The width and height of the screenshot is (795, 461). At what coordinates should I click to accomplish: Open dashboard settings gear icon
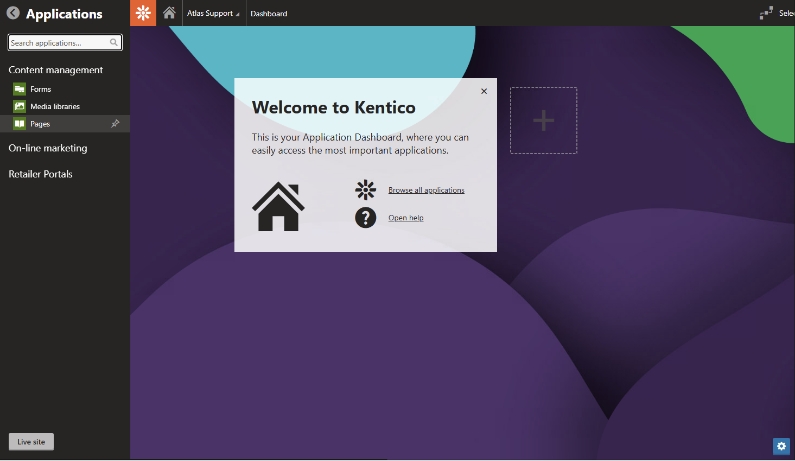click(781, 446)
